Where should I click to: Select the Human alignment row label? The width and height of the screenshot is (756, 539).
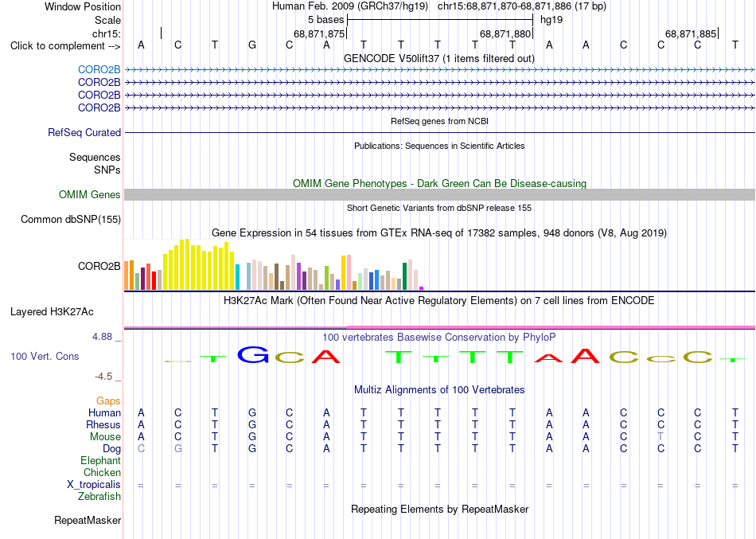tap(104, 413)
